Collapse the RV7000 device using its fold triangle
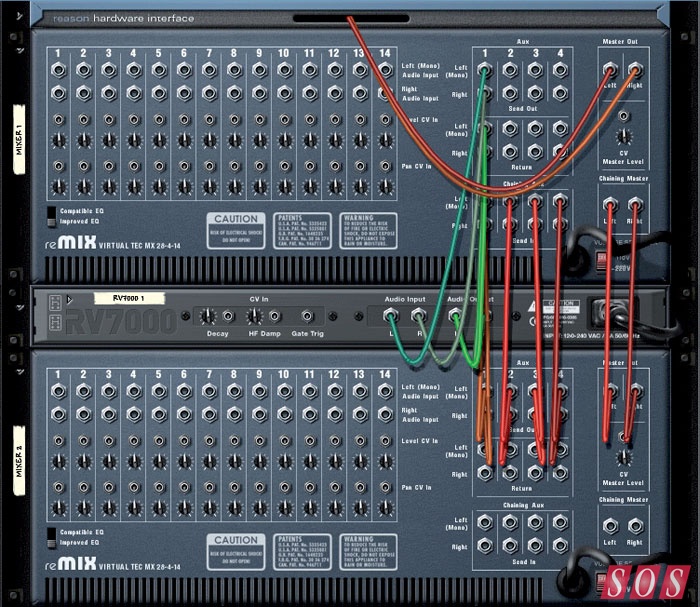 point(69,299)
